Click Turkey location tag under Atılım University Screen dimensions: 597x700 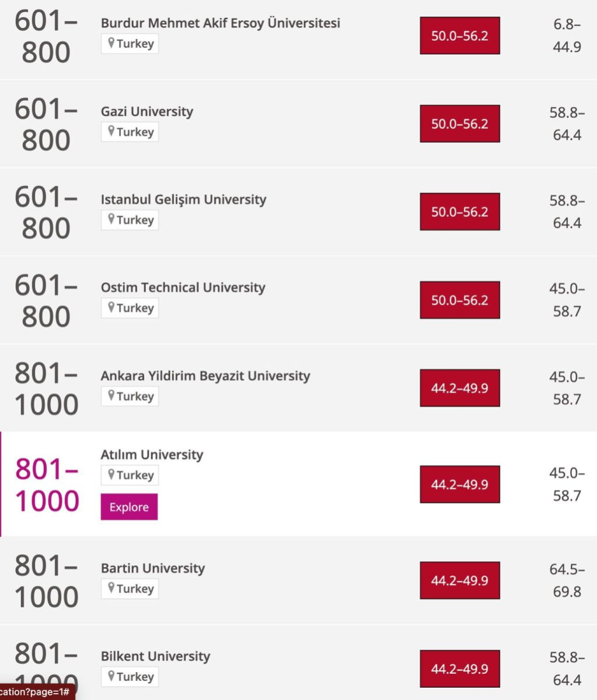pos(130,475)
